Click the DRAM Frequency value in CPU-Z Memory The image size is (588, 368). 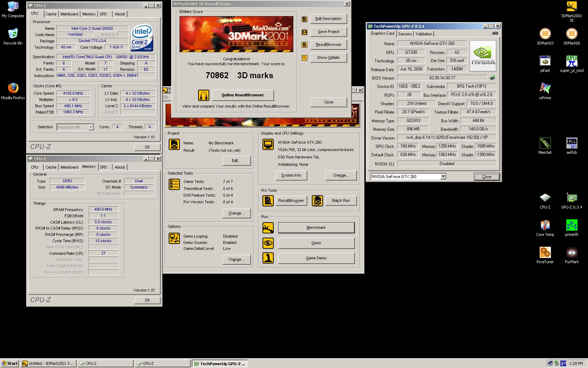click(x=103, y=209)
